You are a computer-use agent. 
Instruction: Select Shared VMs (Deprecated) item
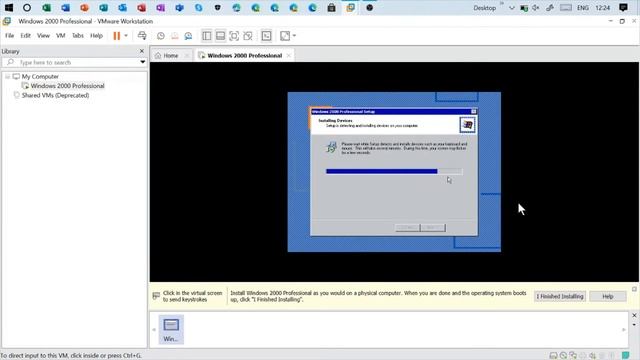(55, 95)
